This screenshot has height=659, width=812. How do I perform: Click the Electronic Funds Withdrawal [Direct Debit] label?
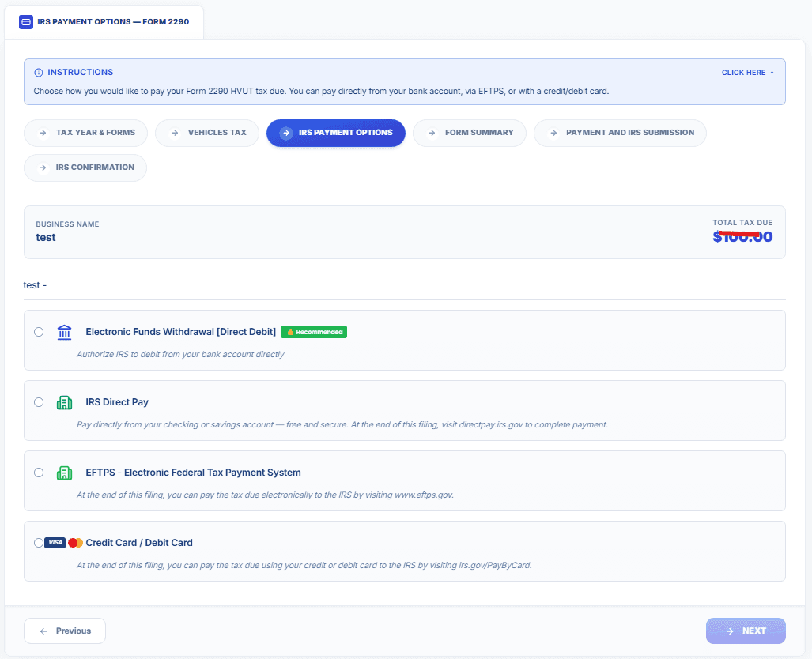click(x=181, y=332)
